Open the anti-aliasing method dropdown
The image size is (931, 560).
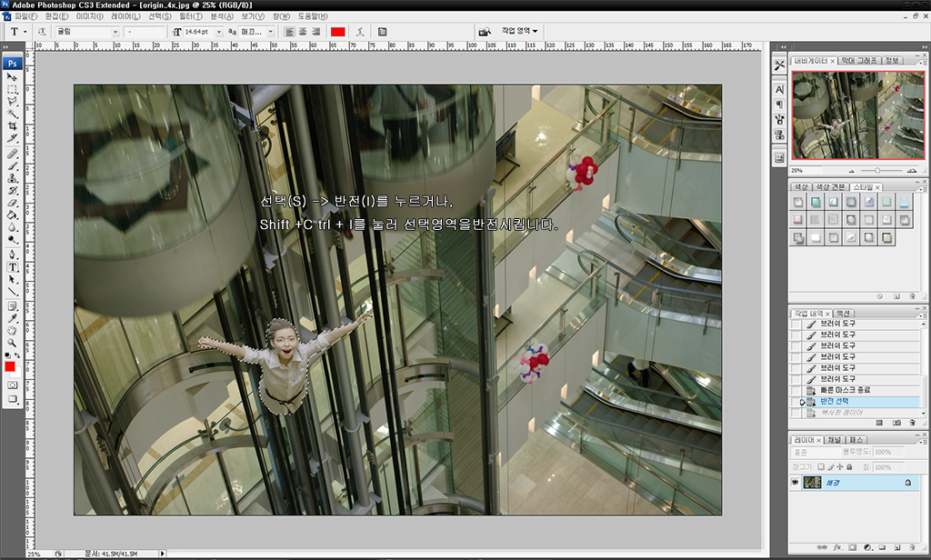[271, 32]
